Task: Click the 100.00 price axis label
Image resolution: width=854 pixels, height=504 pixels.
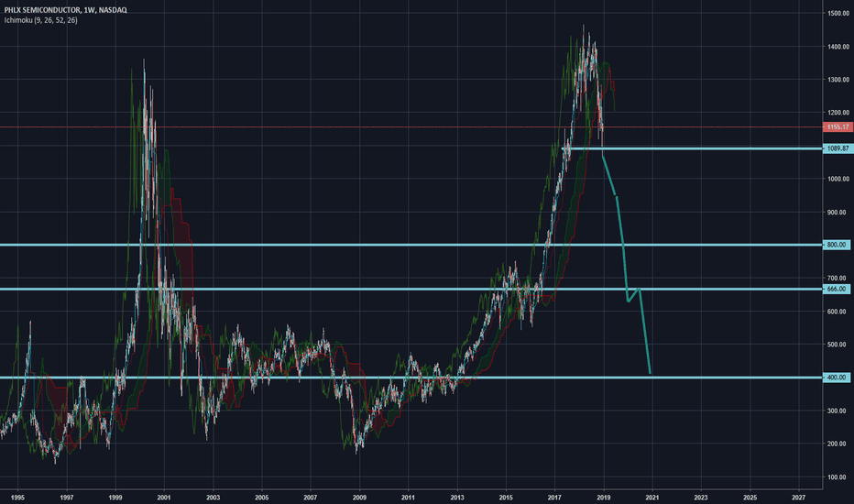Action: point(837,477)
